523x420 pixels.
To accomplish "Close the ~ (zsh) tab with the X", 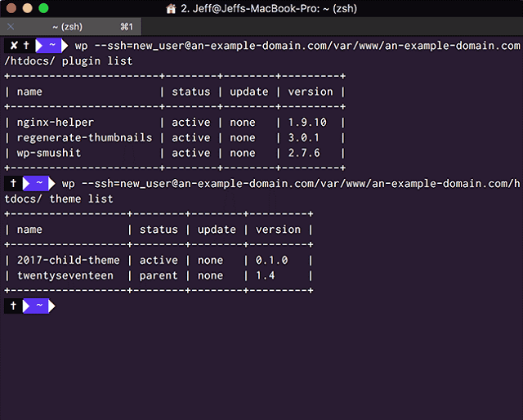I will (11, 27).
